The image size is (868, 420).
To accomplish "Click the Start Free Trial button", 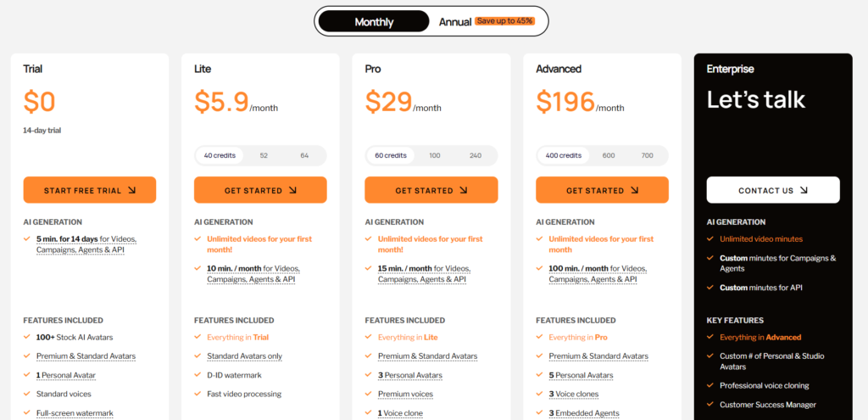I will coord(90,190).
